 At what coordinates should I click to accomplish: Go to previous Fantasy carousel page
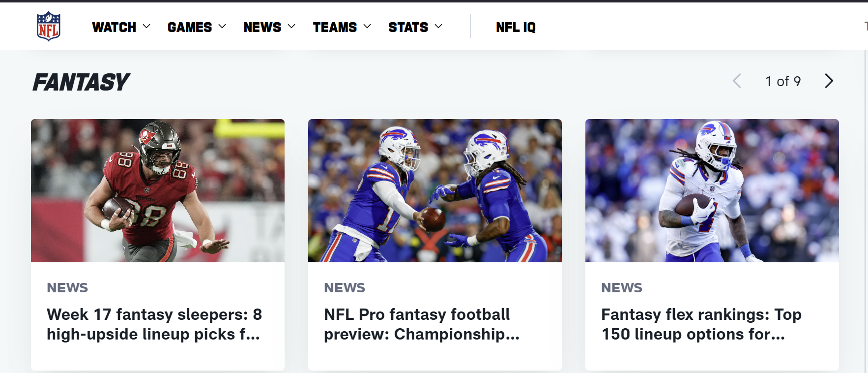(737, 81)
